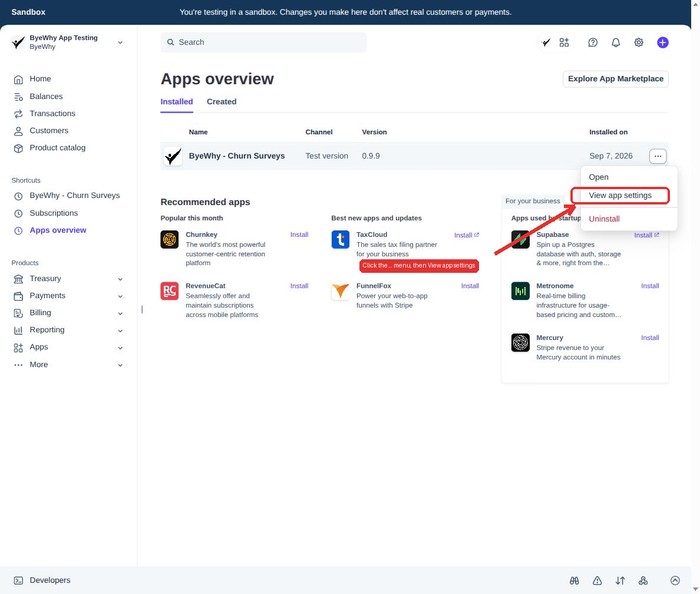Open the ByeWhy App Testing account switcher

click(x=67, y=42)
